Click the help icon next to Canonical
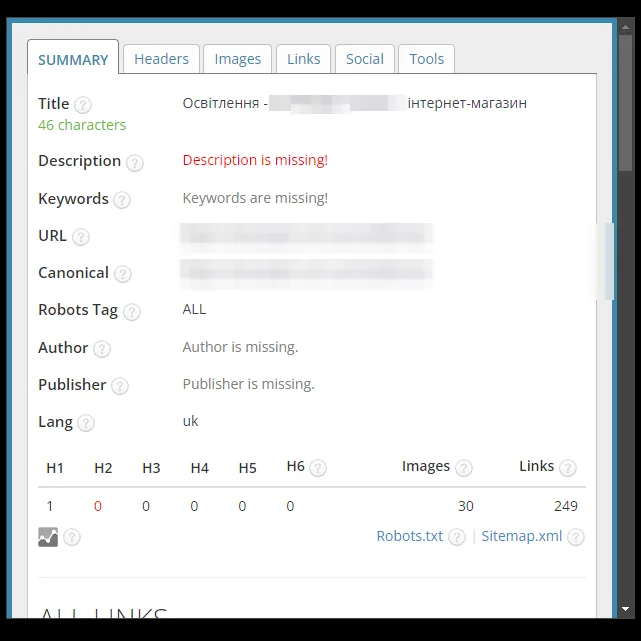 click(x=122, y=274)
